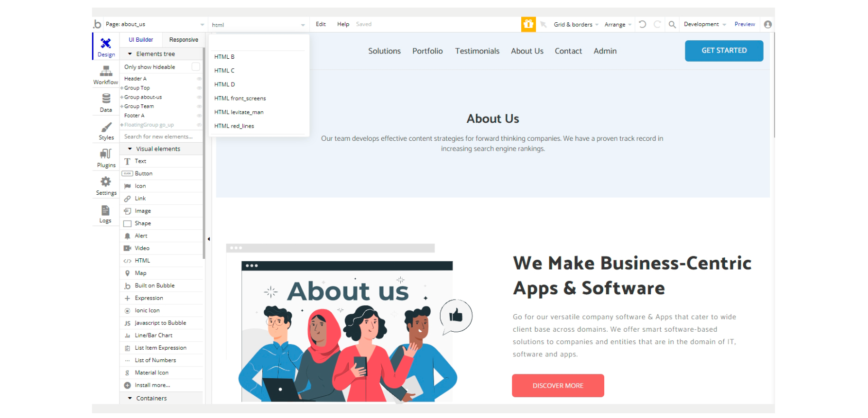868x418 pixels.
Task: Select the Line/Bar Chart element
Action: pos(162,335)
